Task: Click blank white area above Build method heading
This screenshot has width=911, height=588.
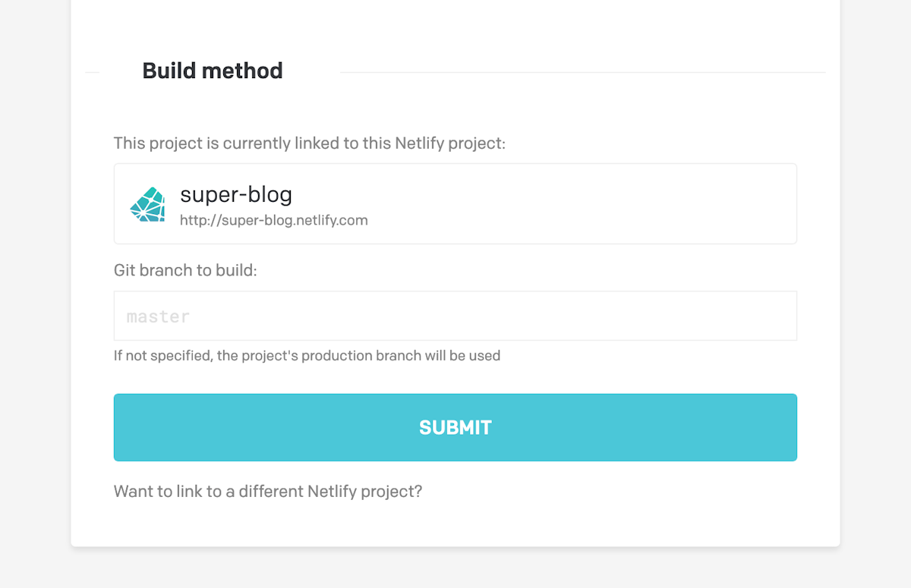Action: point(455,27)
